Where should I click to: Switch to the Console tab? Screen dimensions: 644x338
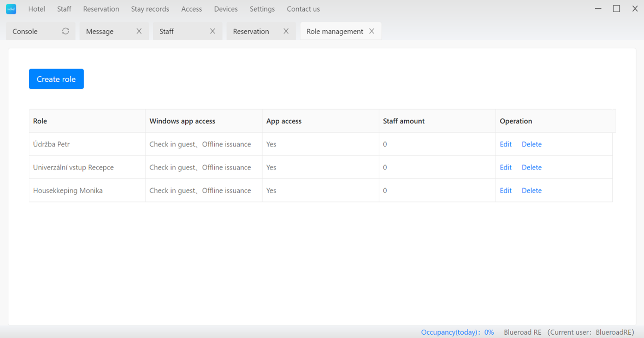pos(25,31)
